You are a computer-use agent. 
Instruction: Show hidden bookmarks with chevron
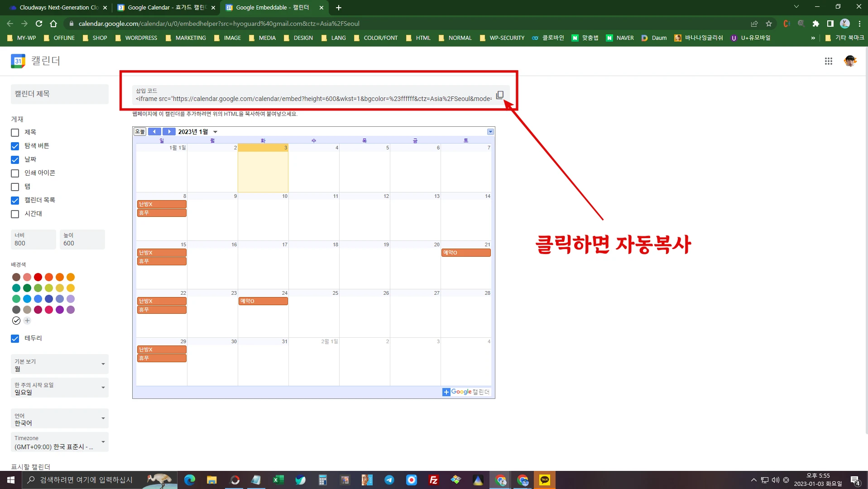(813, 38)
